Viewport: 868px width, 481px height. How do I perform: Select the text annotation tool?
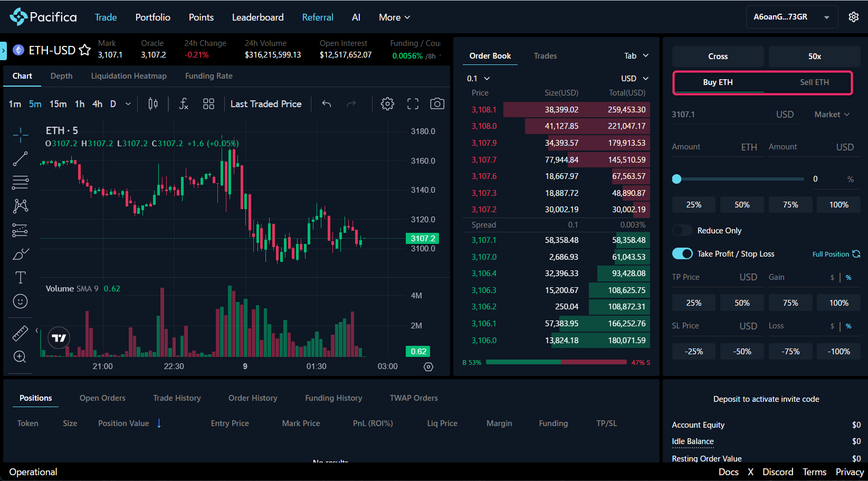20,278
